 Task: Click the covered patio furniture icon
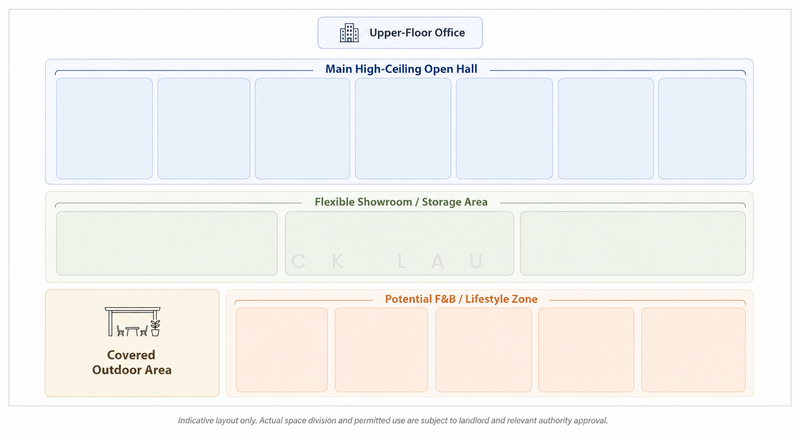(x=133, y=322)
